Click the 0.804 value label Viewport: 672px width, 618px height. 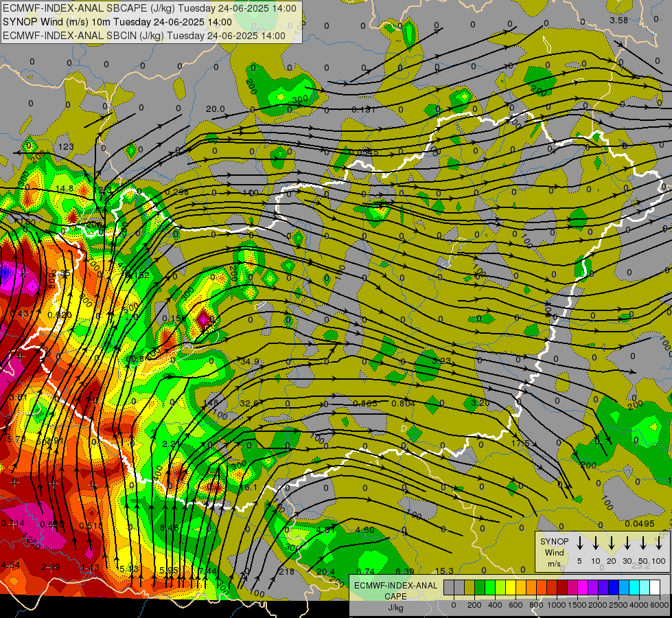[404, 404]
